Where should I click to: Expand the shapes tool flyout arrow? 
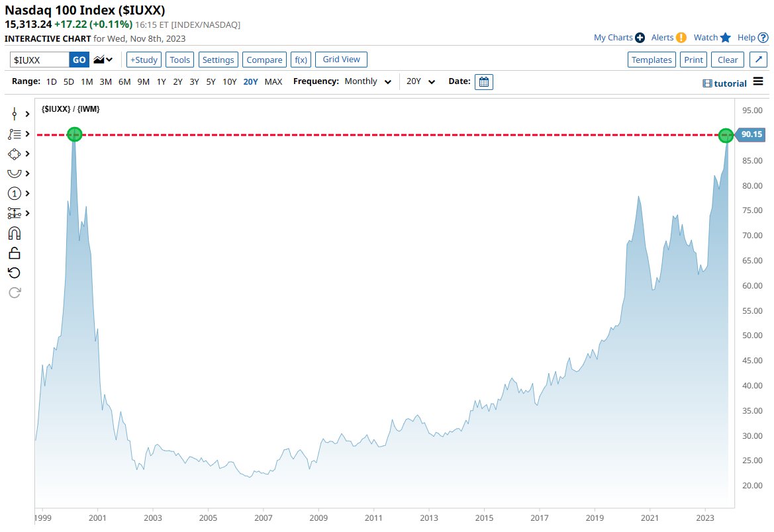tap(28, 154)
